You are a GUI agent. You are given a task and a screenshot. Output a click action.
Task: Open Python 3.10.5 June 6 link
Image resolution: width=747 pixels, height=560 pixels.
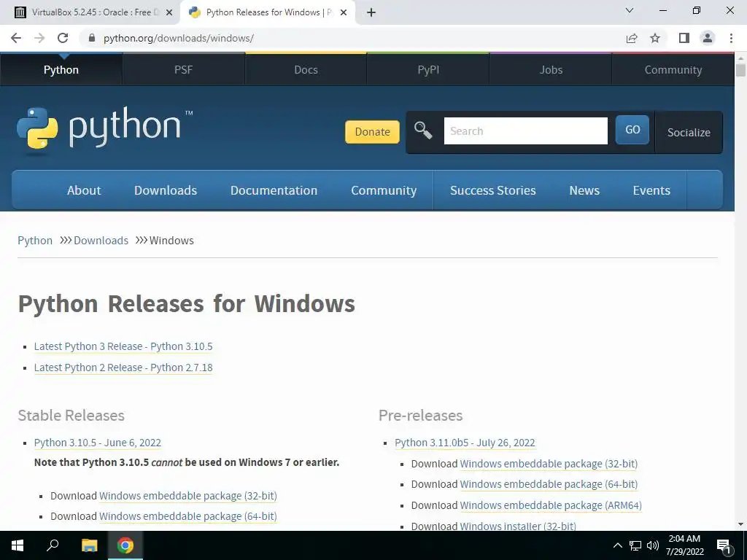(98, 443)
